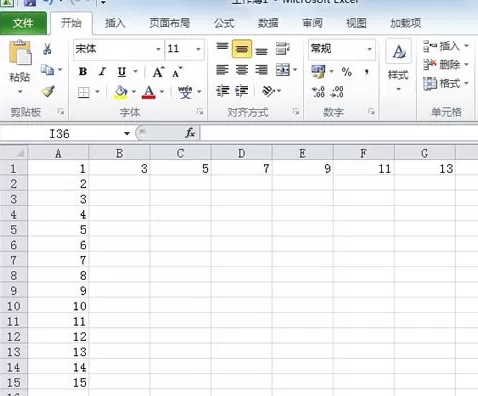Click the Merge and Center icon

click(x=283, y=70)
